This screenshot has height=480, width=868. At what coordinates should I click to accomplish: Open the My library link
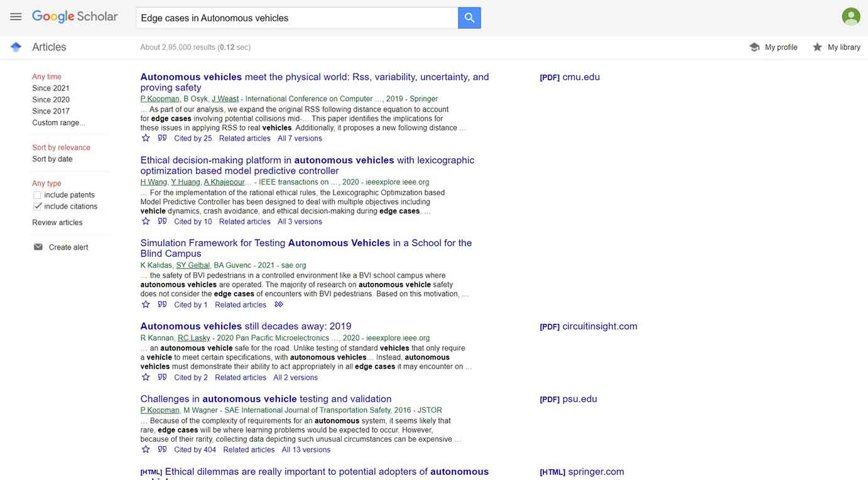point(844,47)
